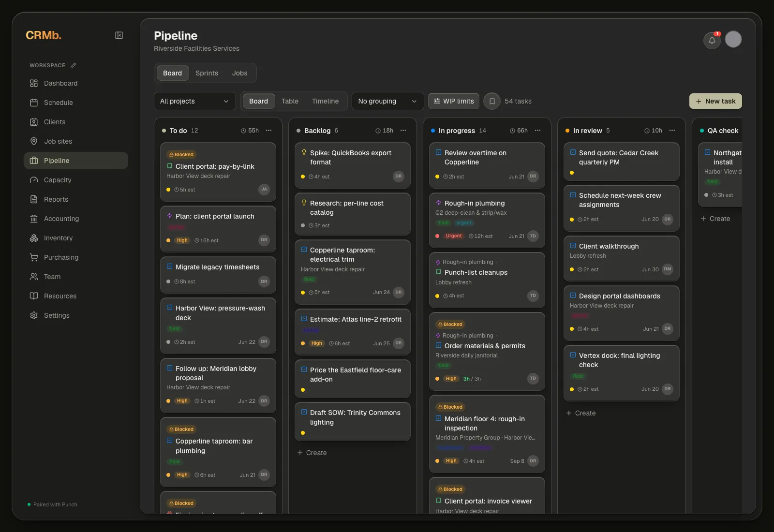Select Pipeline in sidebar
Image resolution: width=774 pixels, height=532 pixels.
tap(76, 161)
